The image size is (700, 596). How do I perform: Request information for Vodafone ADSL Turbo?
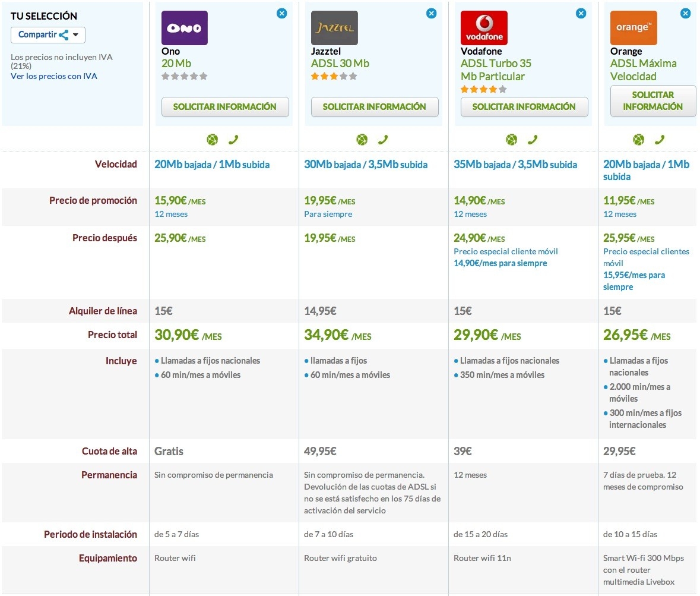pyautogui.click(x=524, y=107)
